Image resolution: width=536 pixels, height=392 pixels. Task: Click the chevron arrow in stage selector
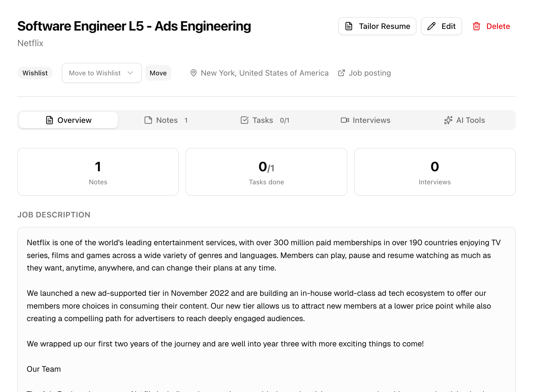[130, 73]
